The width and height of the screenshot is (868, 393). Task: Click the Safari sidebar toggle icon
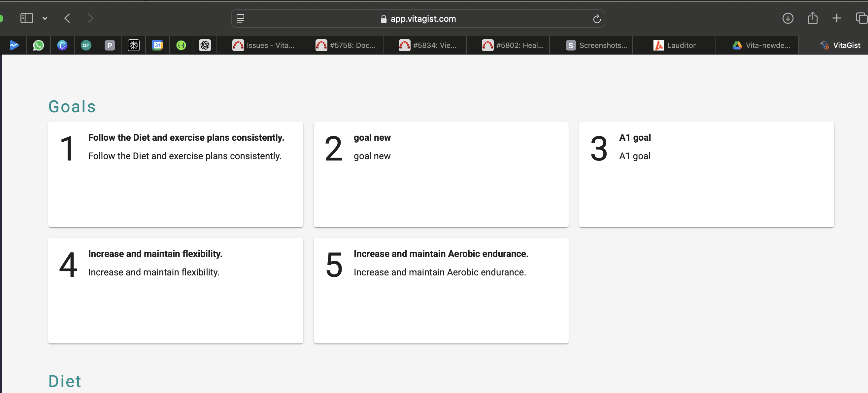[x=27, y=18]
